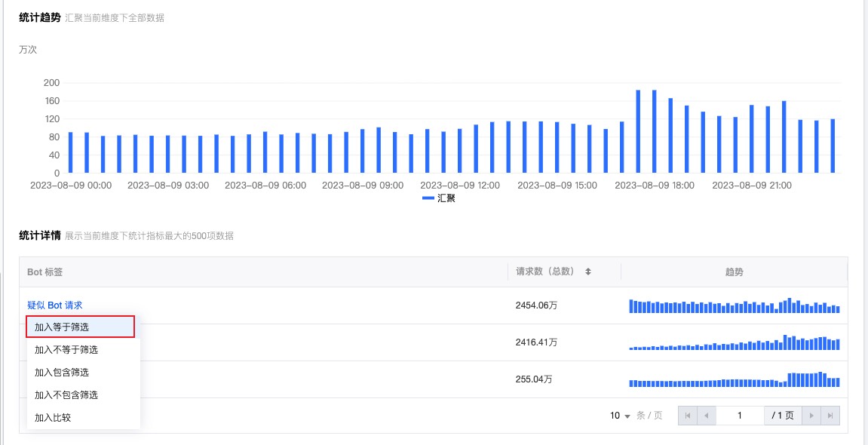Click trend sparkline for 2454.06万 row
The image size is (868, 445).
734,306
